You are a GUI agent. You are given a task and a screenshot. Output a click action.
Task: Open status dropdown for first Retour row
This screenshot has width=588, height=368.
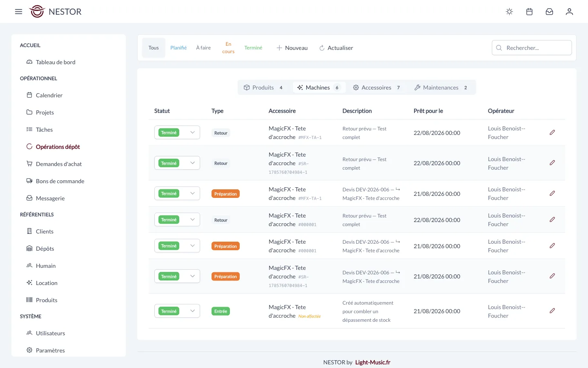(177, 132)
